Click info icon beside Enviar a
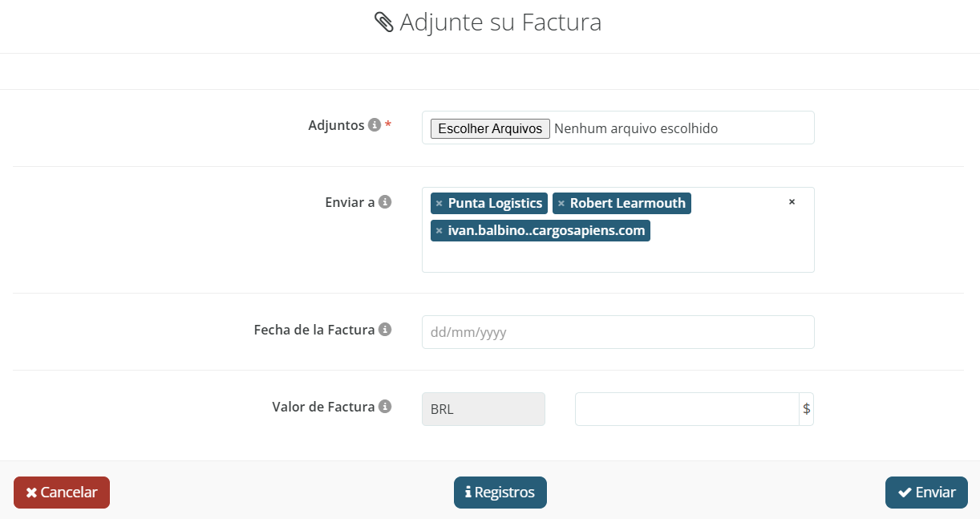The image size is (980, 519). pyautogui.click(x=385, y=202)
